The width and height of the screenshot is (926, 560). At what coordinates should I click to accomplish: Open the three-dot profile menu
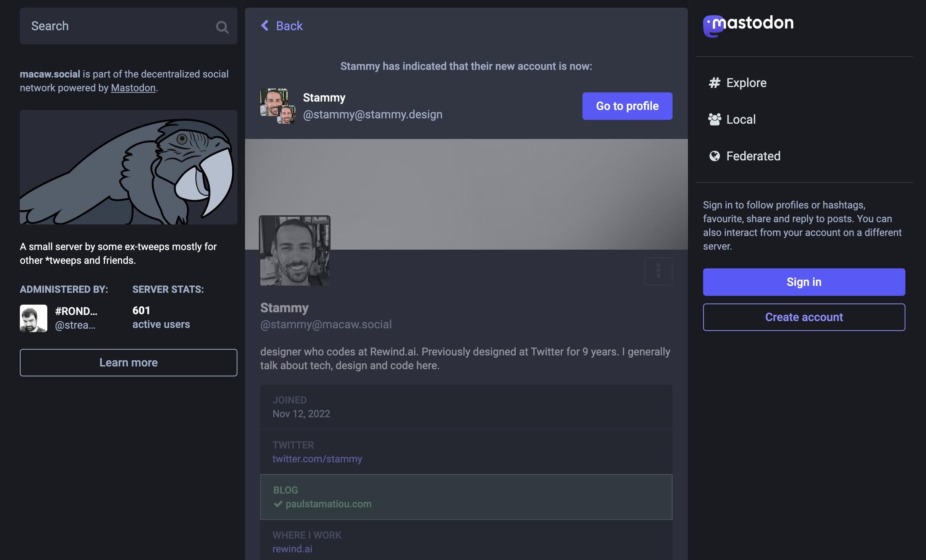pyautogui.click(x=658, y=271)
